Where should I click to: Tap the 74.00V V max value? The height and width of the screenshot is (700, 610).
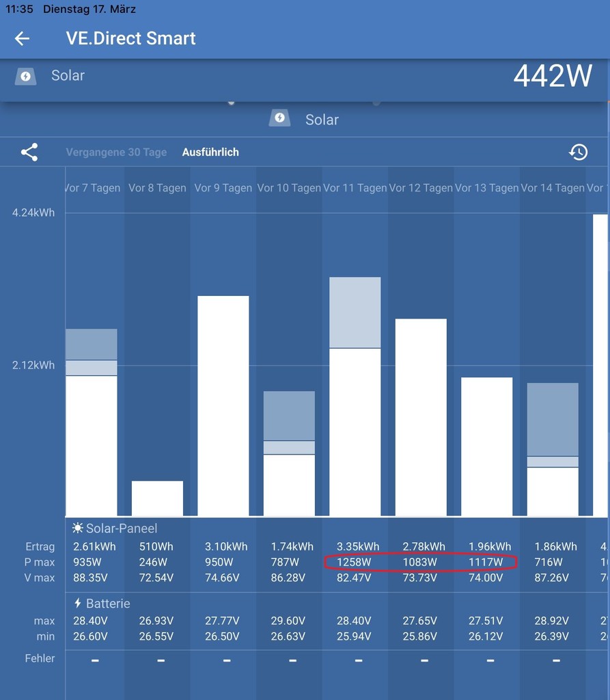click(x=486, y=578)
